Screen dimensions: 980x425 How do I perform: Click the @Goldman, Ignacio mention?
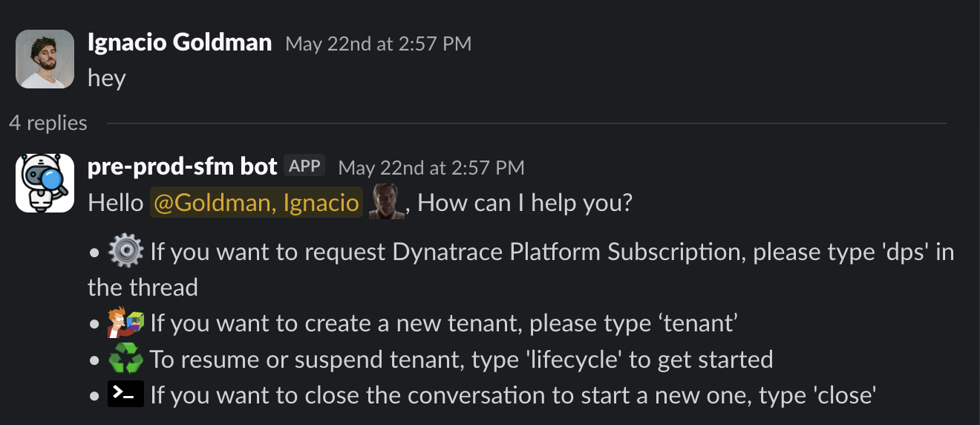[x=256, y=203]
